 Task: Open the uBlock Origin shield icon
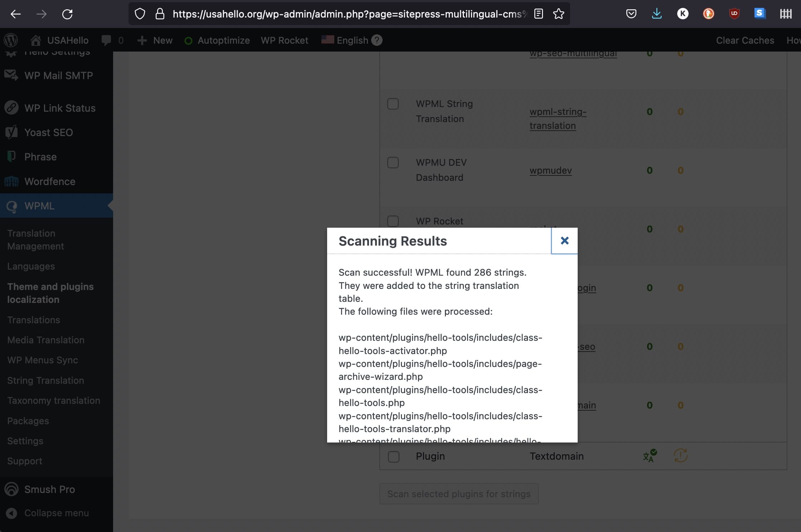[734, 14]
